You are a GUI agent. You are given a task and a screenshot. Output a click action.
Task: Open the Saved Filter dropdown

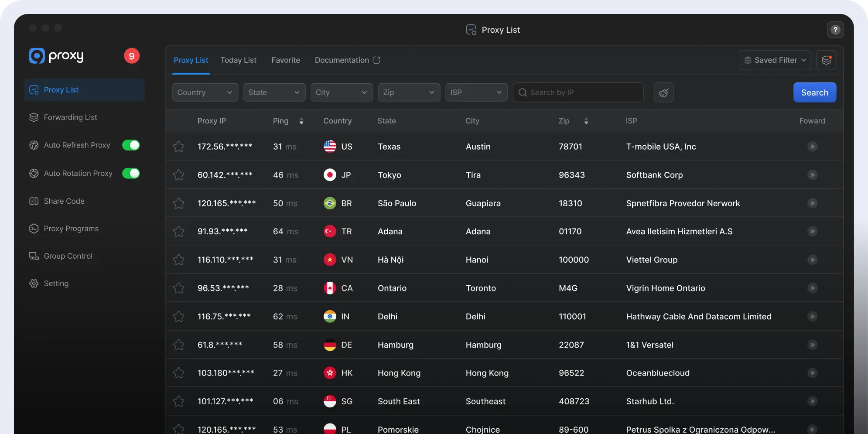[775, 60]
